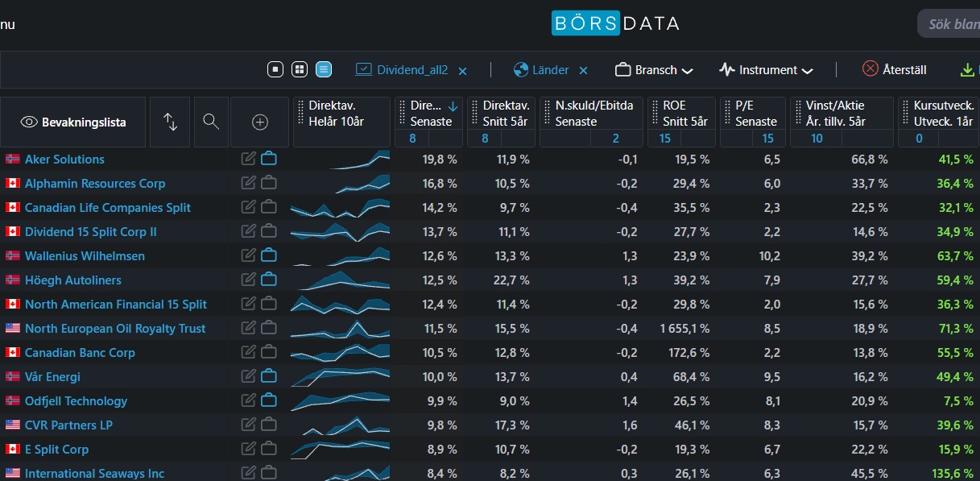The height and width of the screenshot is (481, 980).
Task: Remove the Dividend_all2 filter with its X
Action: tap(463, 71)
